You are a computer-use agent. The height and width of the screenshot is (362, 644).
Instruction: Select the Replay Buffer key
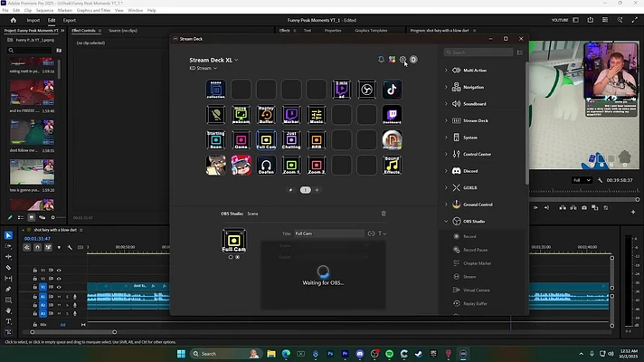266,115
